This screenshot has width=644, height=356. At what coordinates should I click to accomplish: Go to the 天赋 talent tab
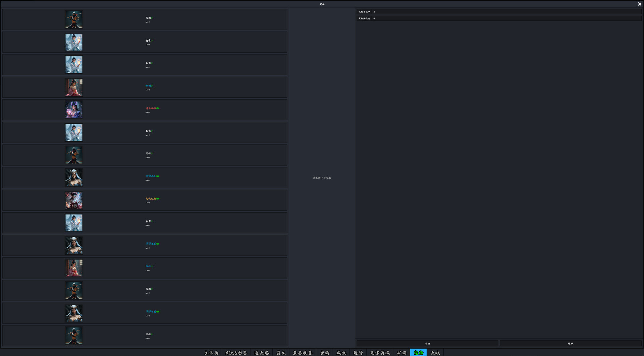click(x=435, y=353)
